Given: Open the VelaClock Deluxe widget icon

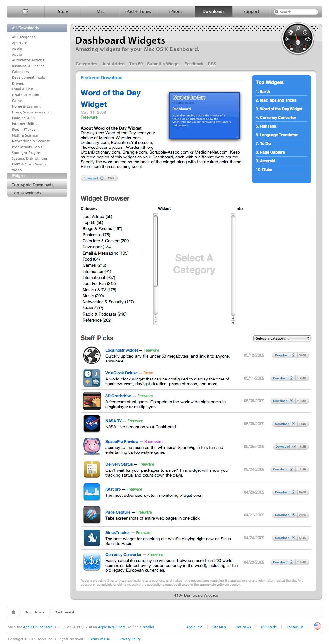Looking at the screenshot, I should coord(92,378).
